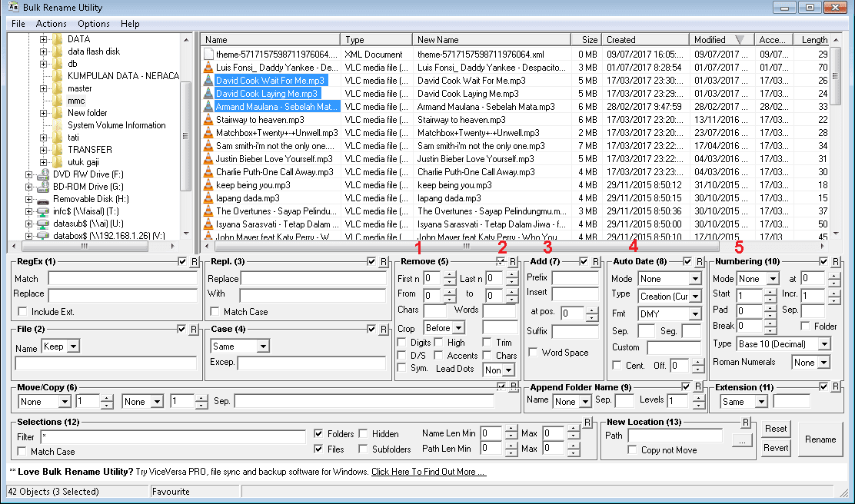The height and width of the screenshot is (504, 855).
Task: Open the File Name Keep dropdown
Action: tap(61, 346)
